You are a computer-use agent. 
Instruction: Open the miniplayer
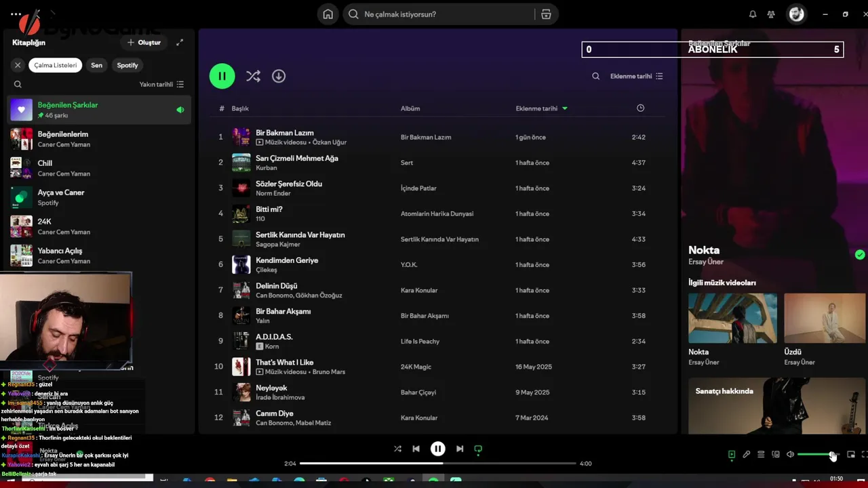click(851, 455)
